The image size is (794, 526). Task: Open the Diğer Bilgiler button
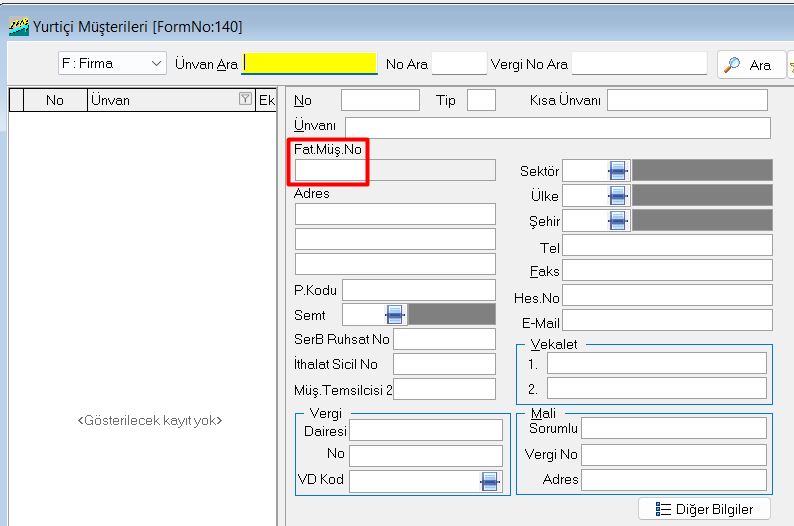coord(704,509)
